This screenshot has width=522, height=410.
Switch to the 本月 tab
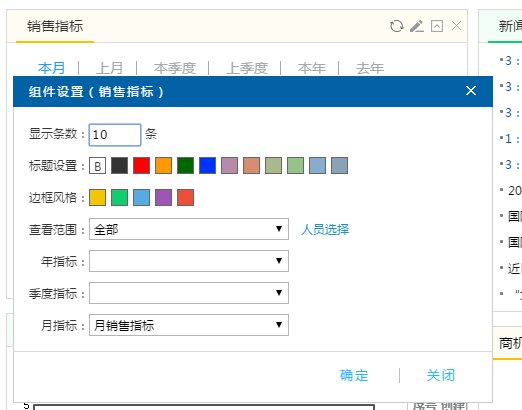click(51, 68)
